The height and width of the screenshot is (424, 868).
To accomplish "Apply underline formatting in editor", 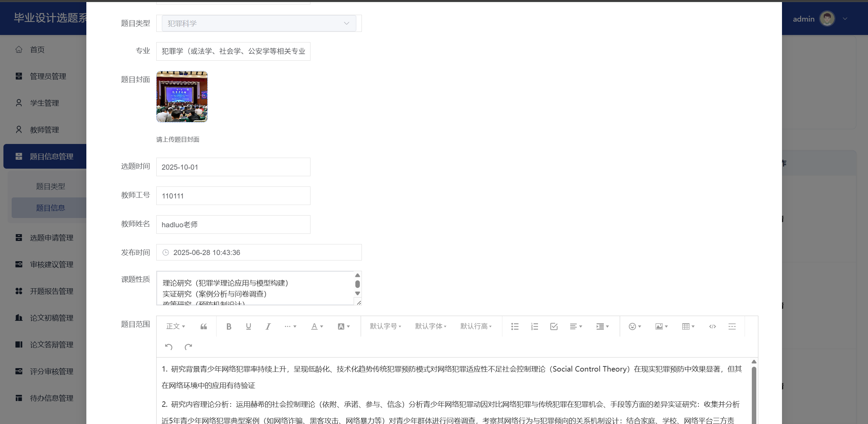I will click(248, 326).
